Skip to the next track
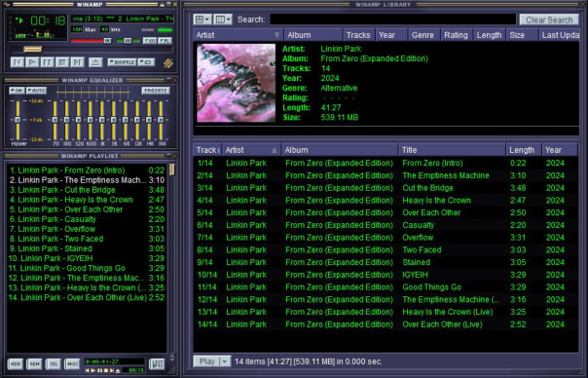The height and width of the screenshot is (378, 588). click(77, 62)
